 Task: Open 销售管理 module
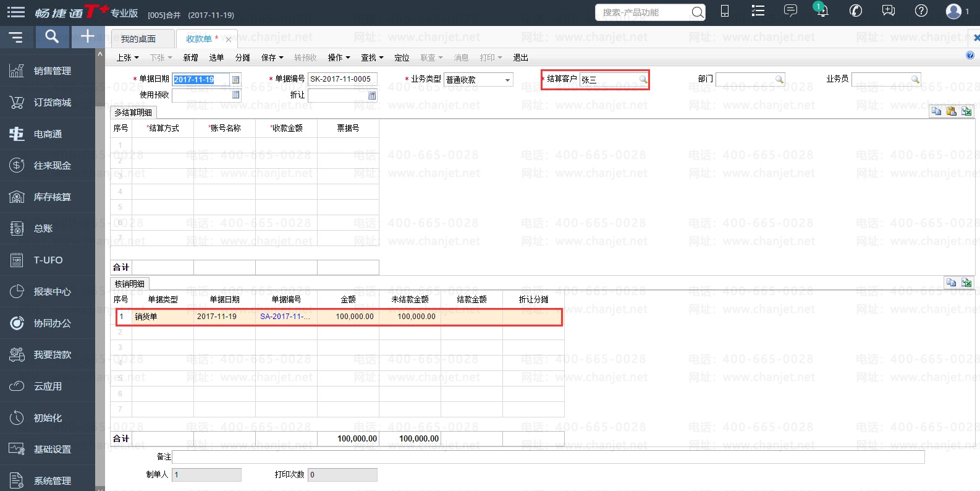48,71
